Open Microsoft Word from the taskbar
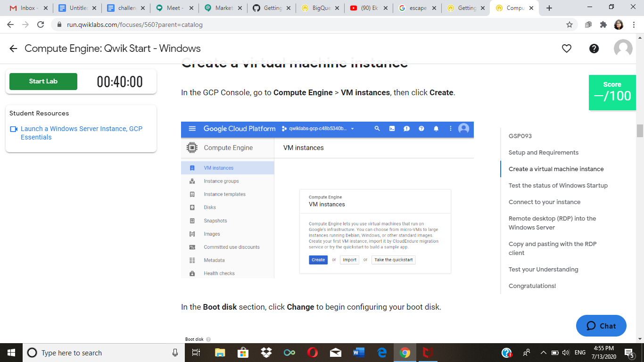 [359, 353]
